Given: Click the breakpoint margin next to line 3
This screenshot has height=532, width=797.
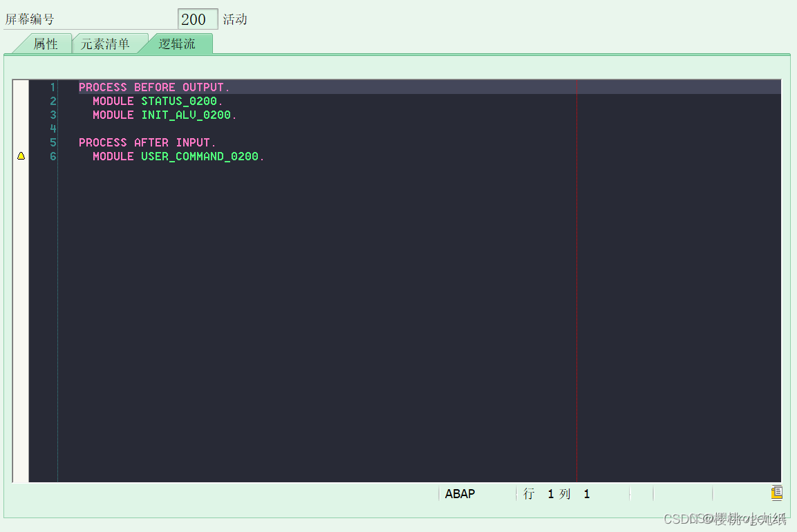Looking at the screenshot, I should [x=21, y=115].
